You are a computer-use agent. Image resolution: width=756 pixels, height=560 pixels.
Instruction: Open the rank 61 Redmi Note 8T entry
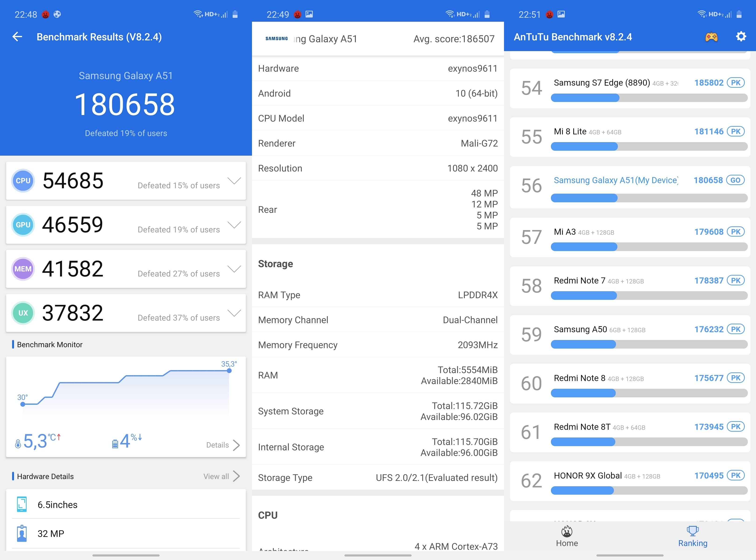coord(630,433)
